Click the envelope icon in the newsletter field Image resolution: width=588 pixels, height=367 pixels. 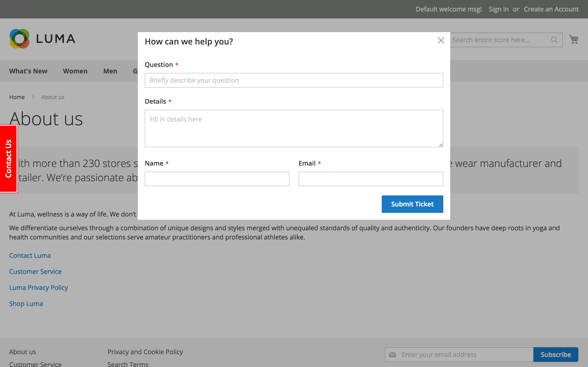click(x=392, y=354)
